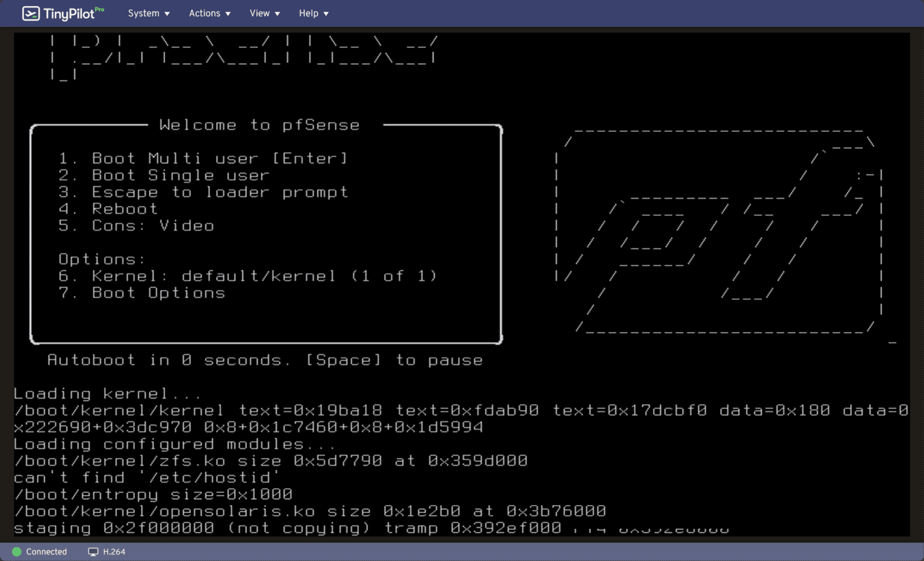Click the Kernel default/kernel option line

click(x=248, y=275)
